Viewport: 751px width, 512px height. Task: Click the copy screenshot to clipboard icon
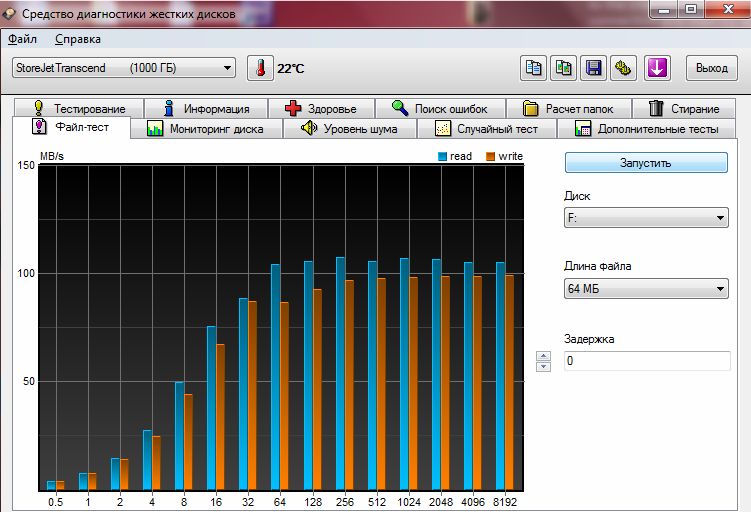[x=564, y=68]
